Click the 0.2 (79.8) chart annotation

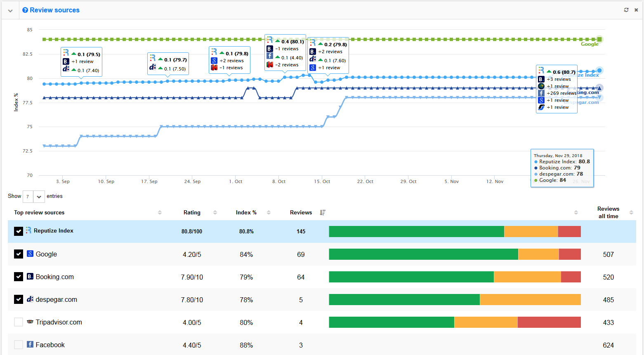(328, 56)
